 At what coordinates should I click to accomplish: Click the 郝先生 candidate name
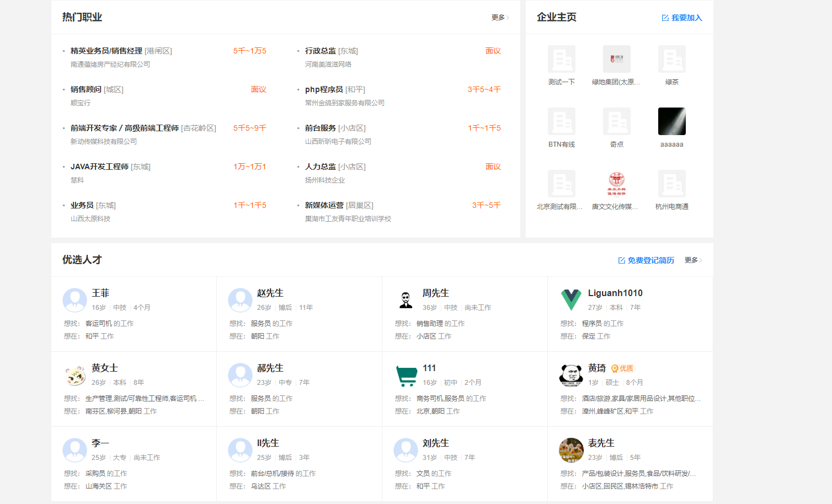tap(270, 368)
